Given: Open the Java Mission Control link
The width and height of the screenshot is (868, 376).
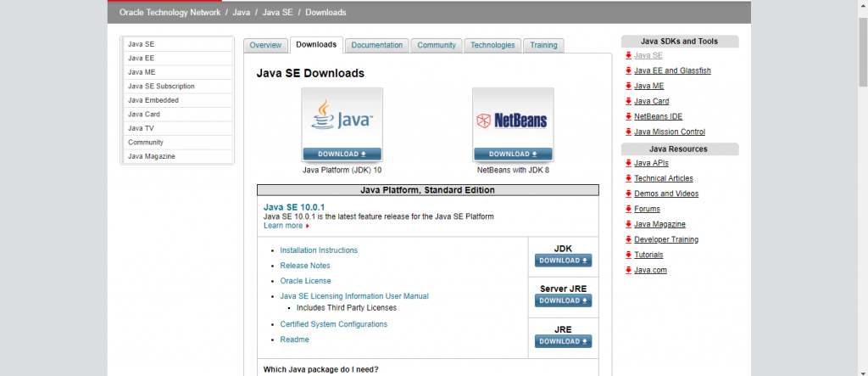Looking at the screenshot, I should tap(670, 132).
